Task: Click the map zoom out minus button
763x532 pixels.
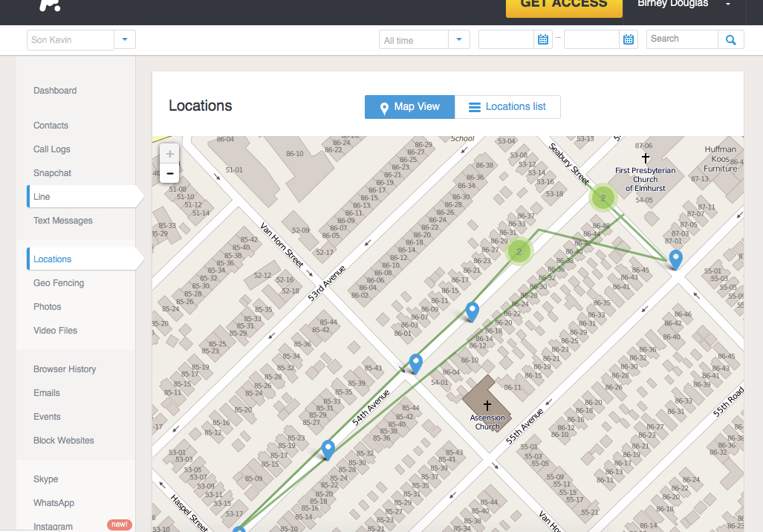Action: 170,173
